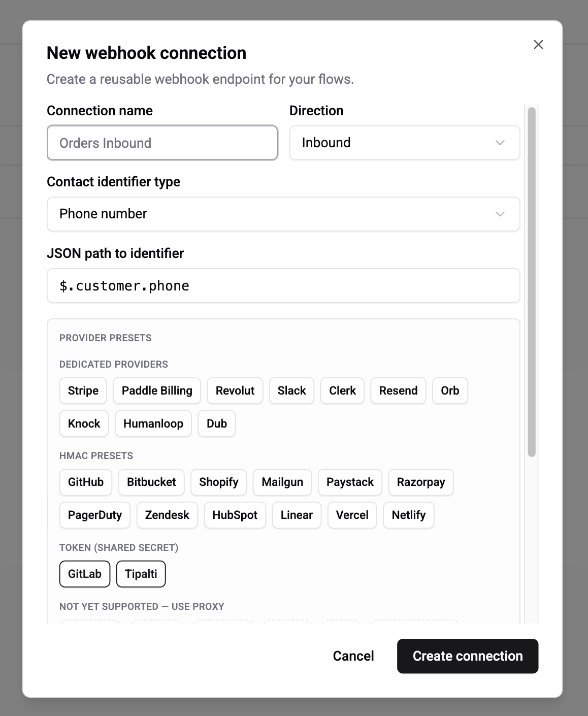Select the Netlify HMAC preset
Image resolution: width=588 pixels, height=716 pixels.
[408, 515]
